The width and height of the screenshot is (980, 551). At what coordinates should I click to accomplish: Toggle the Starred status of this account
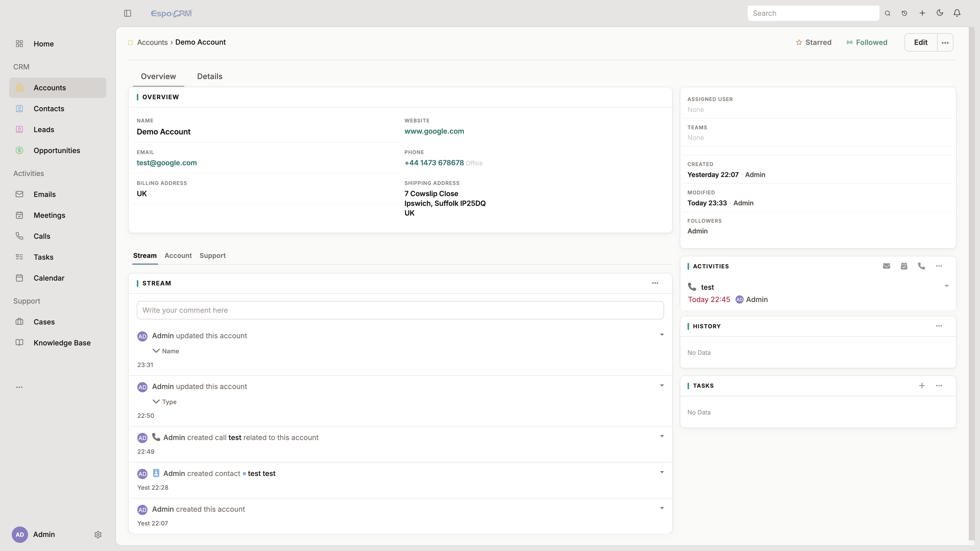[813, 43]
